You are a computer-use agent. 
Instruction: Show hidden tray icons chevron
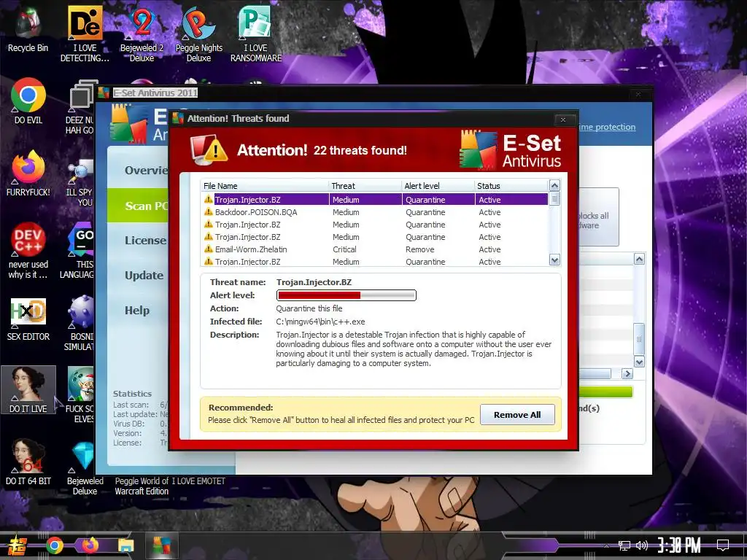pyautogui.click(x=606, y=545)
